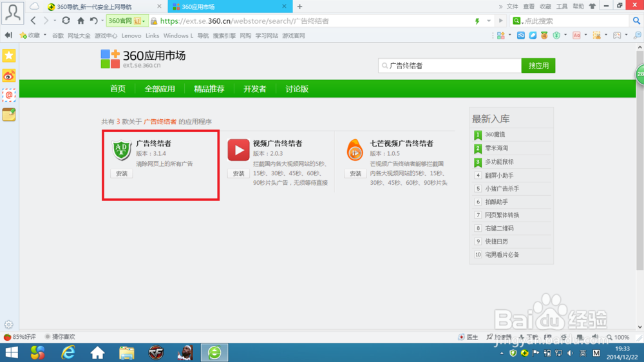Install 七芒视频广告终结者 extension
Image resolution: width=644 pixels, height=362 pixels.
(x=355, y=174)
